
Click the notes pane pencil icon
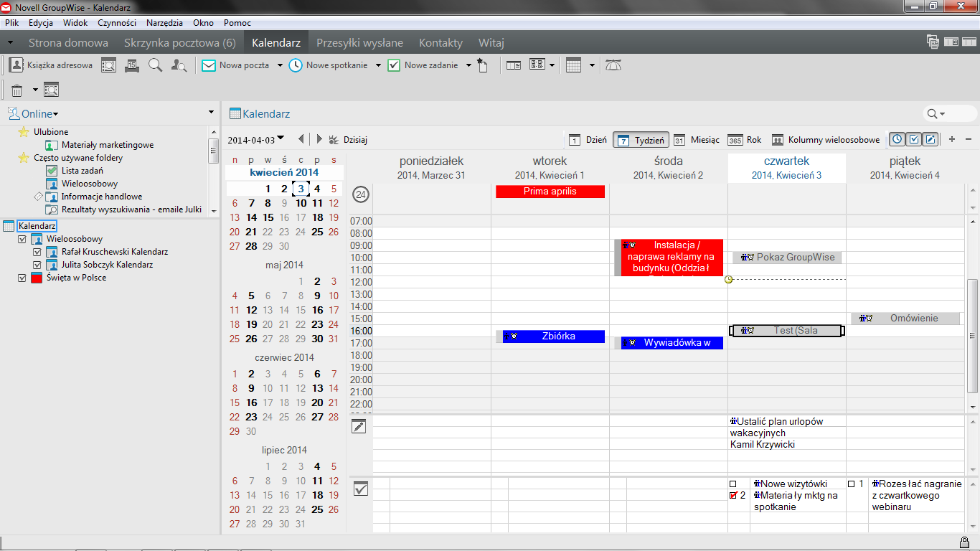[359, 427]
